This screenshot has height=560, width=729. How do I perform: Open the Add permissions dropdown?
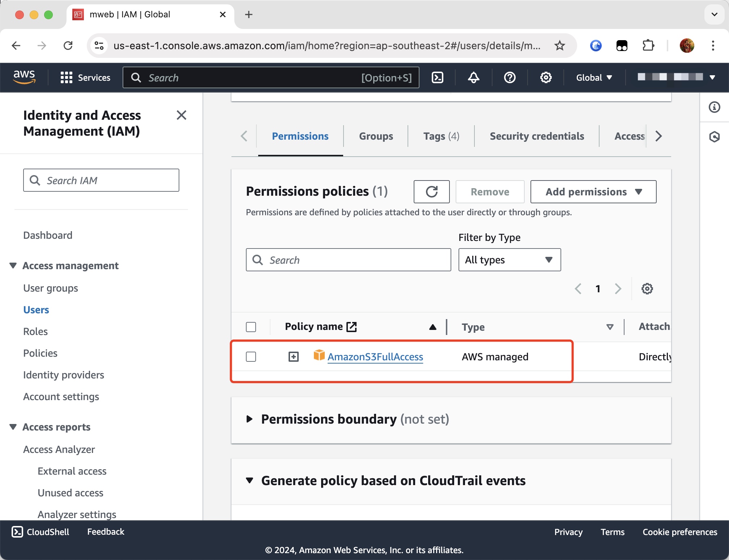tap(593, 192)
